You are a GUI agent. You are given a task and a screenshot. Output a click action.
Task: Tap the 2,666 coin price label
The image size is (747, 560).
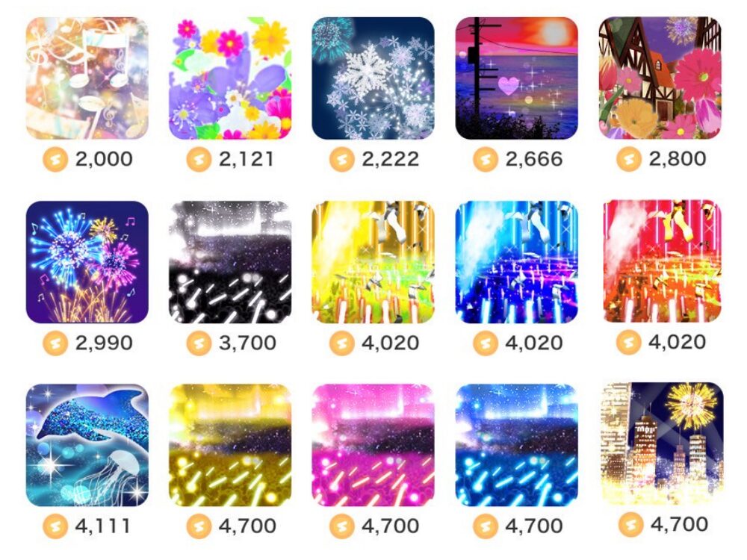tap(533, 159)
